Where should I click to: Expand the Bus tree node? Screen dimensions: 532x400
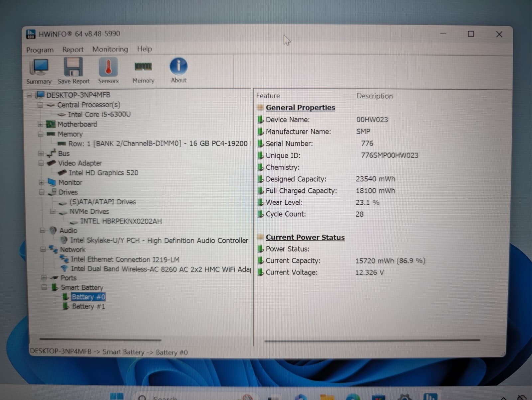click(41, 153)
